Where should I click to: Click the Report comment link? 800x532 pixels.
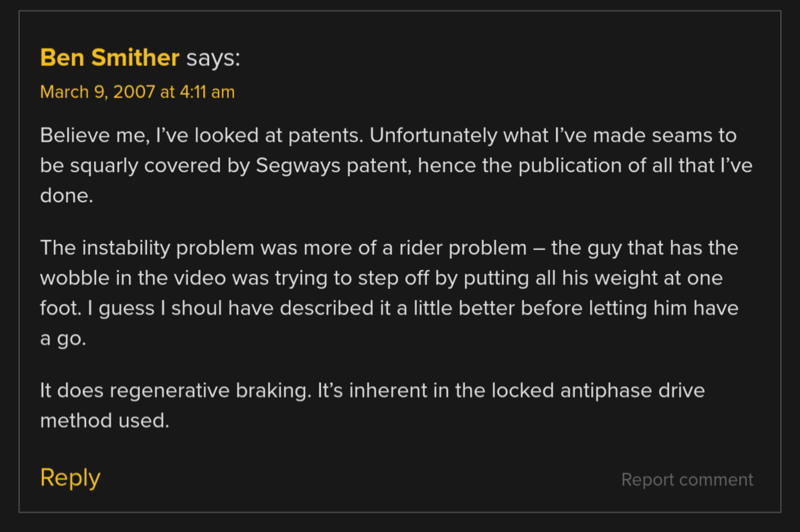[x=687, y=480]
